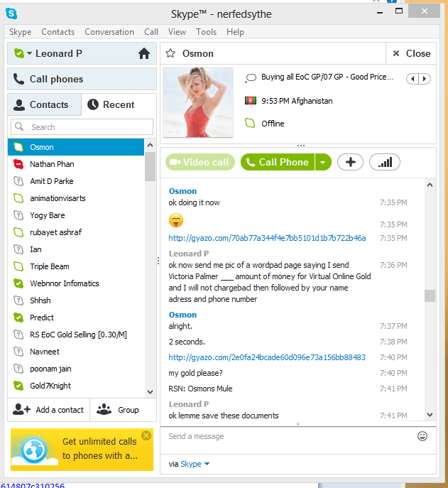Click chat scrollbar down arrow

coord(430,415)
